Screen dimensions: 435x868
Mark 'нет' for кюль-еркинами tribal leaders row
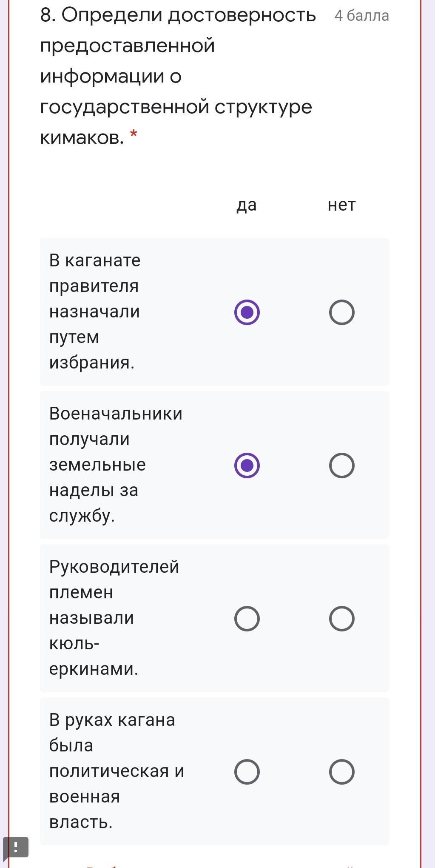(x=341, y=619)
